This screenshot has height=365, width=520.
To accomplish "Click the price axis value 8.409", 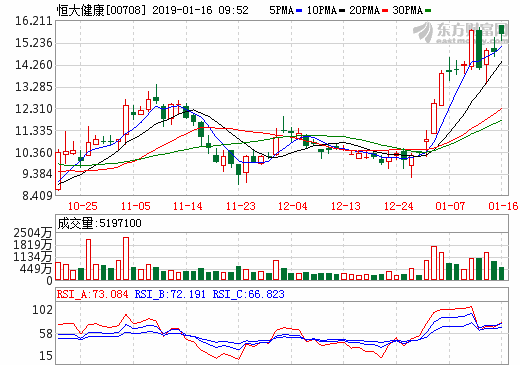I will pyautogui.click(x=37, y=195).
